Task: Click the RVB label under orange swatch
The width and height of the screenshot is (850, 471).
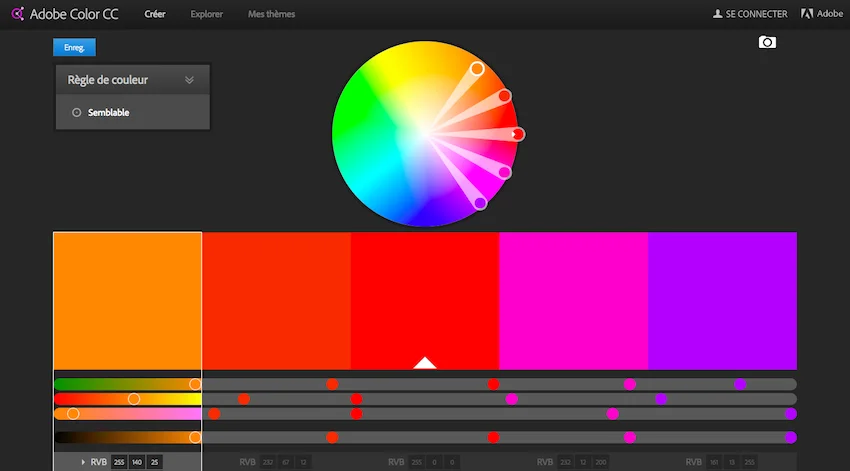Action: 99,462
